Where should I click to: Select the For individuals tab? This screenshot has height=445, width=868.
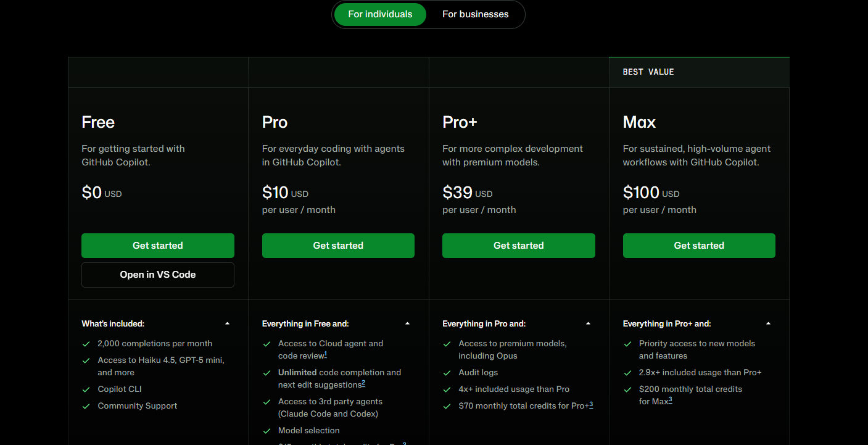(x=380, y=14)
